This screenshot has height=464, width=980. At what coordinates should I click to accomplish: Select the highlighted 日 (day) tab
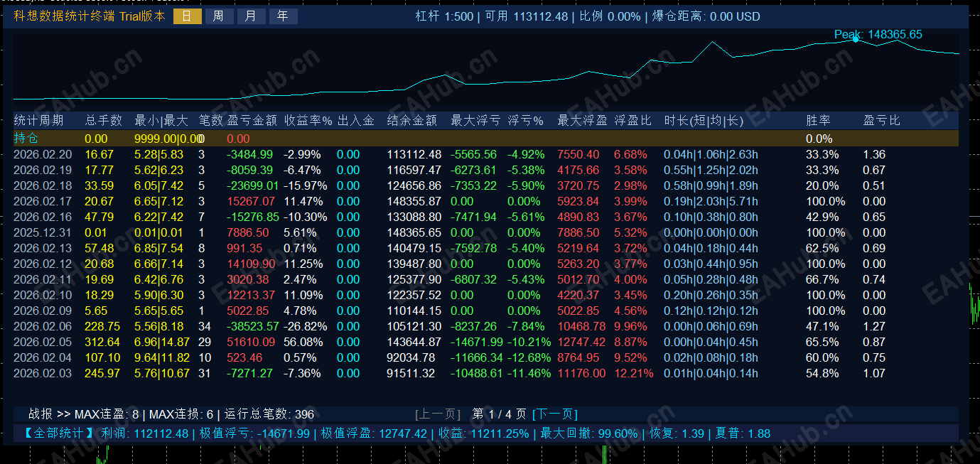point(188,16)
